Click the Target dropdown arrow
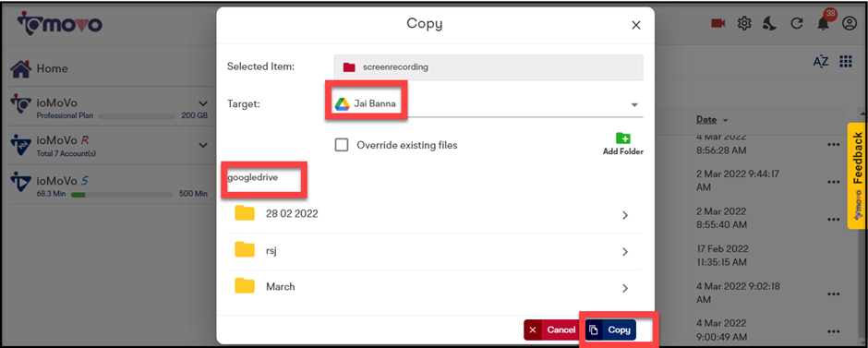This screenshot has width=868, height=348. point(634,105)
